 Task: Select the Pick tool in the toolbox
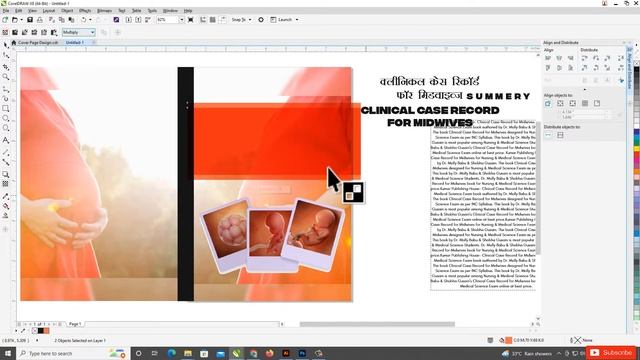pyautogui.click(x=6, y=45)
